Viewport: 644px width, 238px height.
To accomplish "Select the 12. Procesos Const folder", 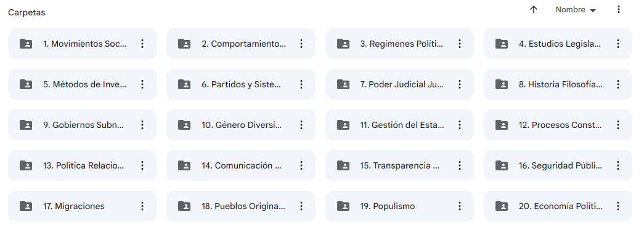I will [x=558, y=125].
